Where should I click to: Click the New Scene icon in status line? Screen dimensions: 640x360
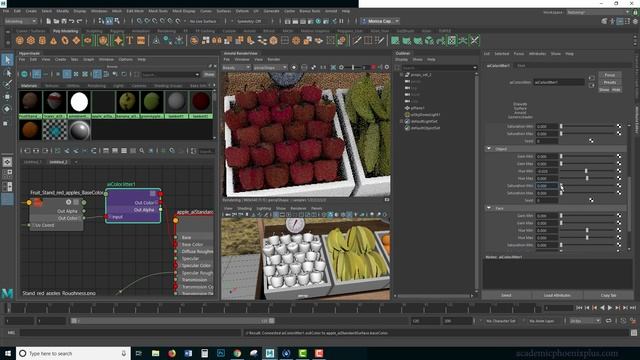click(49, 21)
